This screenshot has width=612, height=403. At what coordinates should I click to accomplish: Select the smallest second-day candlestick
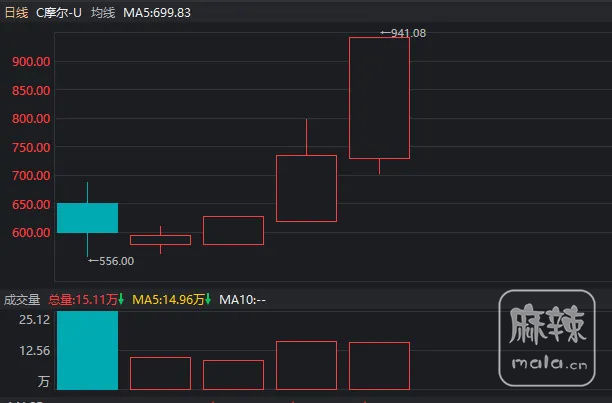(160, 240)
